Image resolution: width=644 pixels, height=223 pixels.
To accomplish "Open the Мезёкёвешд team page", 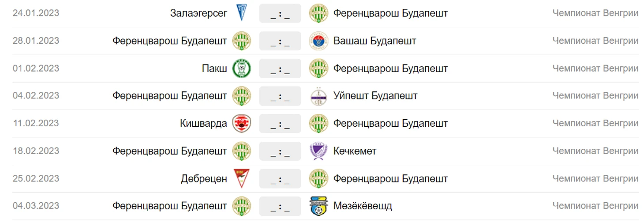I will click(x=363, y=206).
